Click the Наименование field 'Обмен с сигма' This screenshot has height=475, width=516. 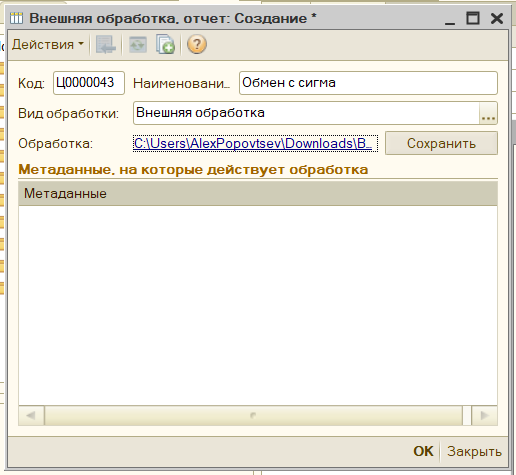[368, 83]
